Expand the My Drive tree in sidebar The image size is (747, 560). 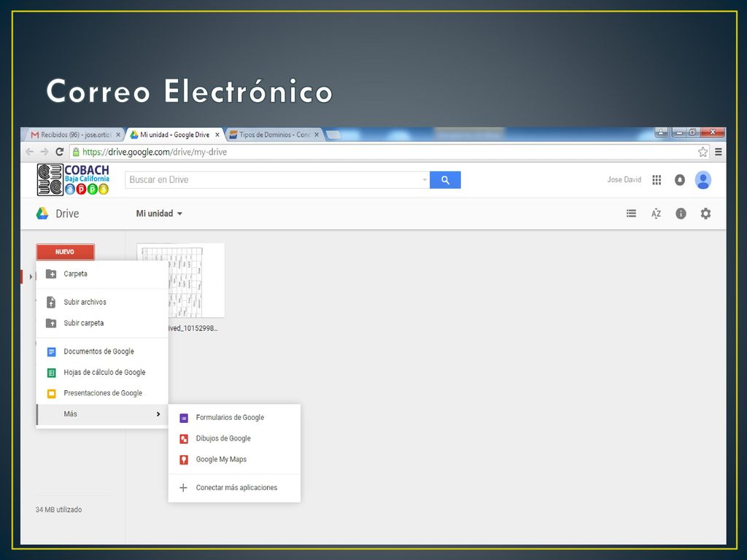[x=31, y=276]
